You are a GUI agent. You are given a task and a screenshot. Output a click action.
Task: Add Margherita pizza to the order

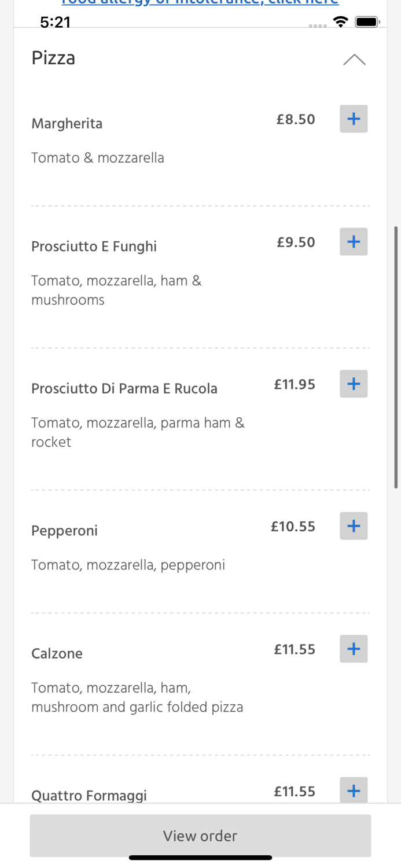(x=353, y=119)
